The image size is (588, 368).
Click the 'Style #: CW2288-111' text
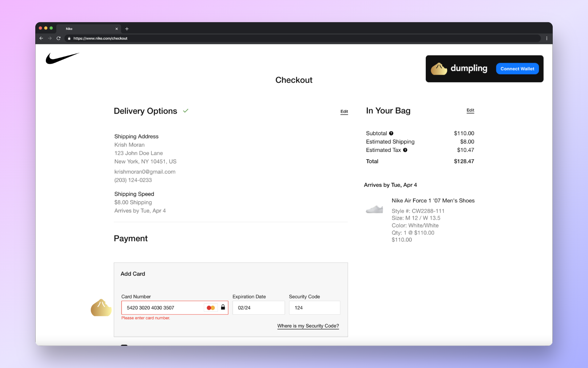click(418, 211)
